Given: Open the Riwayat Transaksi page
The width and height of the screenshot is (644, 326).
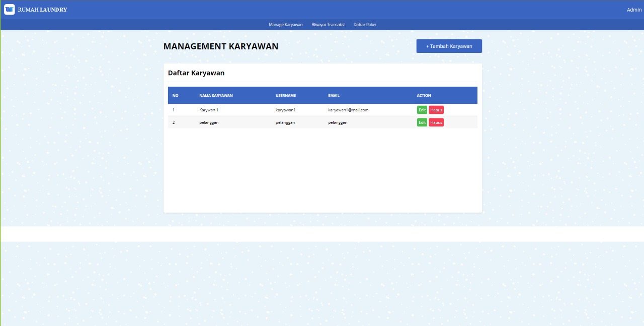Looking at the screenshot, I should coord(328,24).
